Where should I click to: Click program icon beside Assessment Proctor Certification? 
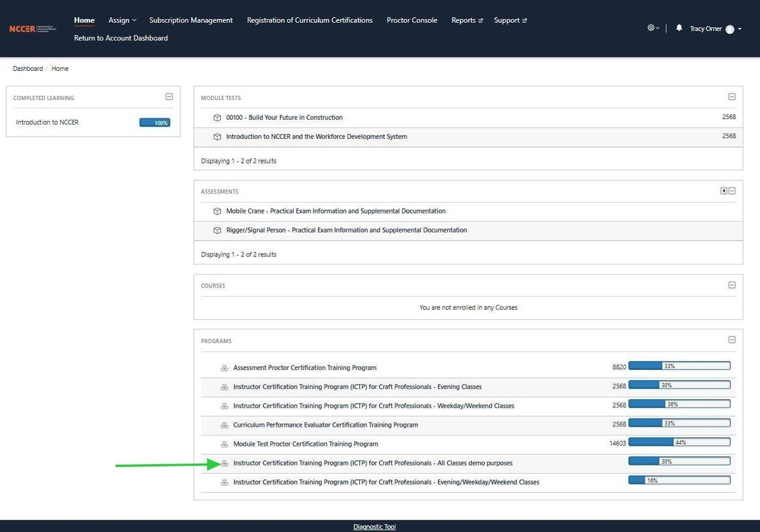tap(224, 368)
